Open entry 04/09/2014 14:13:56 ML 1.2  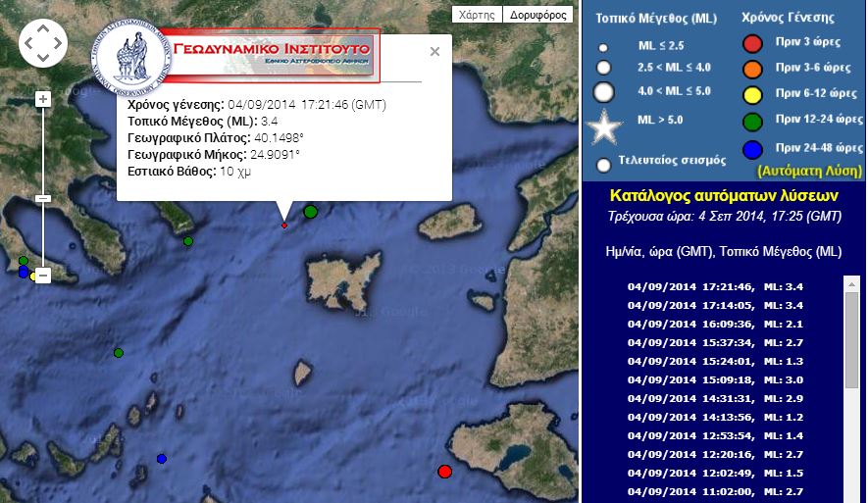[715, 418]
